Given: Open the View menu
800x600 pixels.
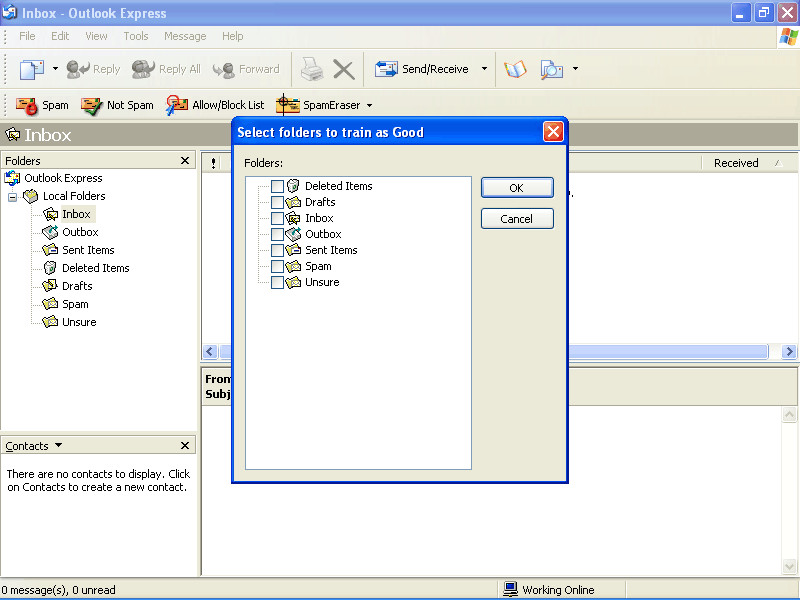Looking at the screenshot, I should coord(96,36).
